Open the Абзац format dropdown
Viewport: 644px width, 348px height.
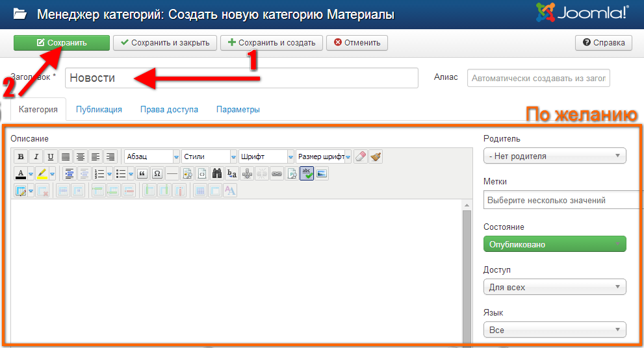tap(153, 156)
